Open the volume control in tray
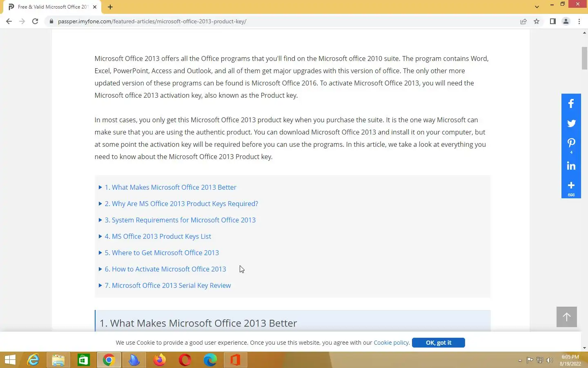588x368 pixels. [550, 360]
